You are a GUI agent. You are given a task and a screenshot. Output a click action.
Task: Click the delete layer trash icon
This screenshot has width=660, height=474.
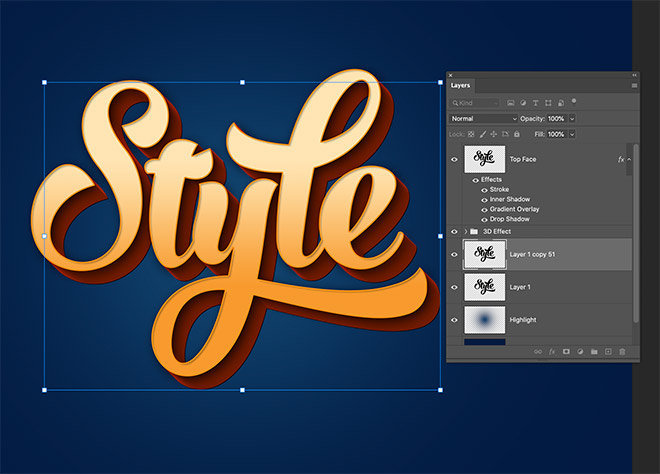coord(621,351)
